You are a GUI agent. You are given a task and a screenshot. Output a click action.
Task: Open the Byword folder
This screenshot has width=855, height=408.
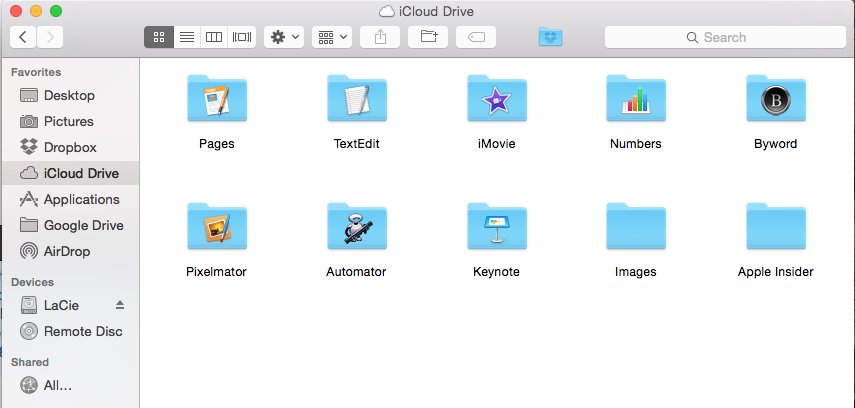click(776, 98)
